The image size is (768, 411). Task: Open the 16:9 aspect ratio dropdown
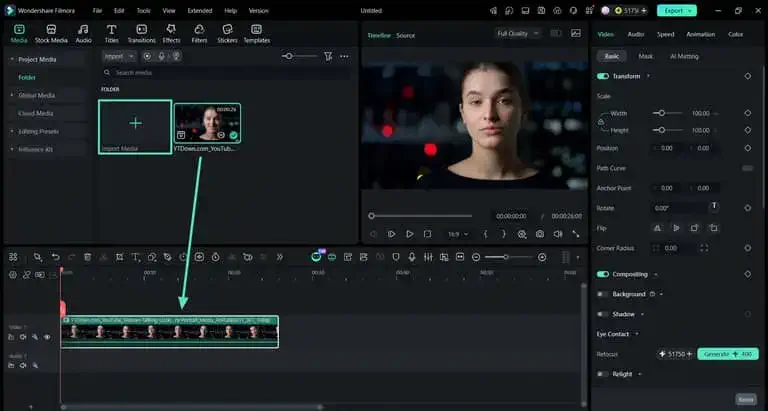(x=457, y=234)
